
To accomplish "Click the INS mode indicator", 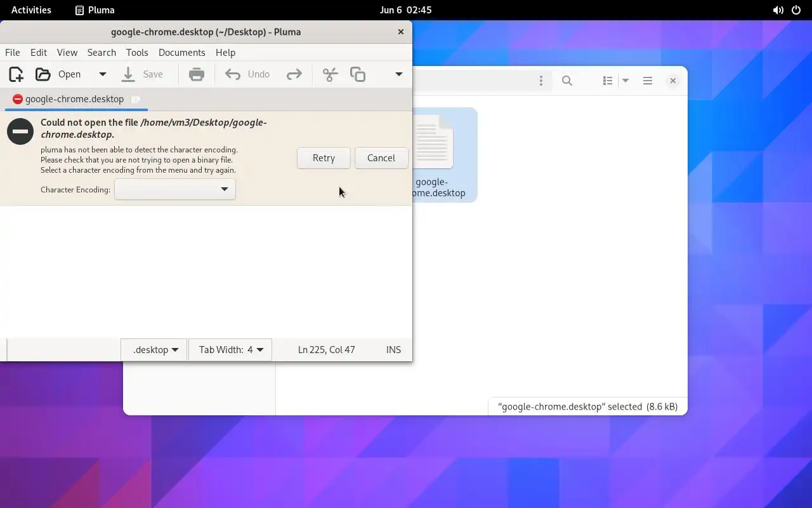I will pyautogui.click(x=393, y=350).
